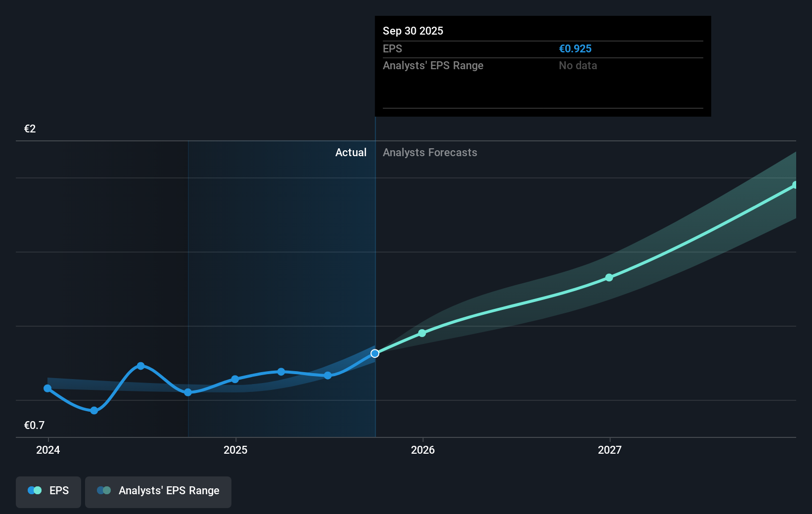Click the 2025 year axis label
This screenshot has height=514, width=812.
tap(236, 450)
